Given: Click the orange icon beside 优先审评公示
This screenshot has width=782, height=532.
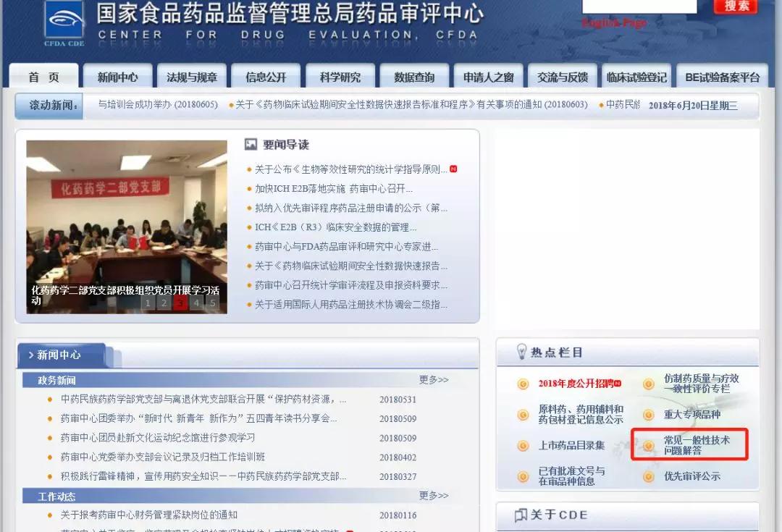Looking at the screenshot, I should [x=648, y=477].
